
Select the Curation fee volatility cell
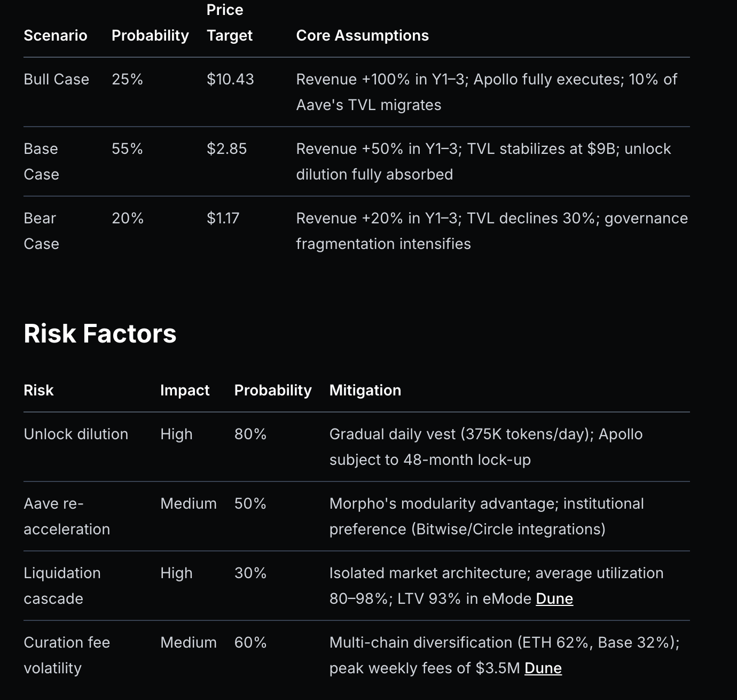point(67,655)
